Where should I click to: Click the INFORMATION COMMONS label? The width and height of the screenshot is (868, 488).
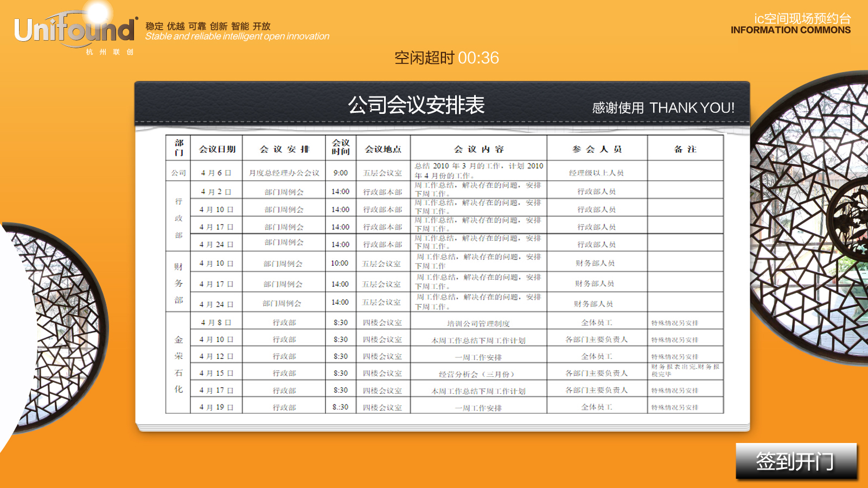790,30
